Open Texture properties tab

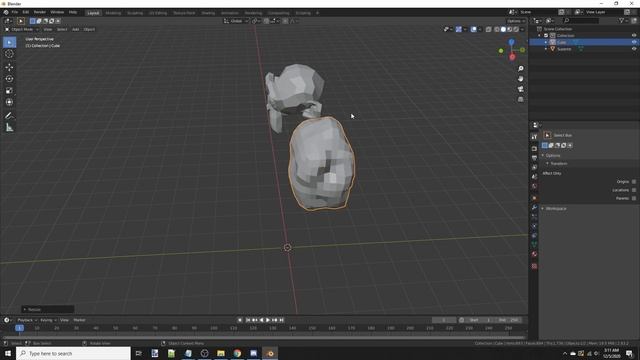click(534, 266)
